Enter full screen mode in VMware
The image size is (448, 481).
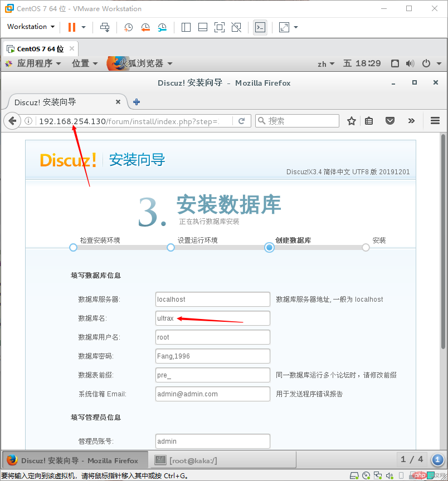pyautogui.click(x=283, y=27)
